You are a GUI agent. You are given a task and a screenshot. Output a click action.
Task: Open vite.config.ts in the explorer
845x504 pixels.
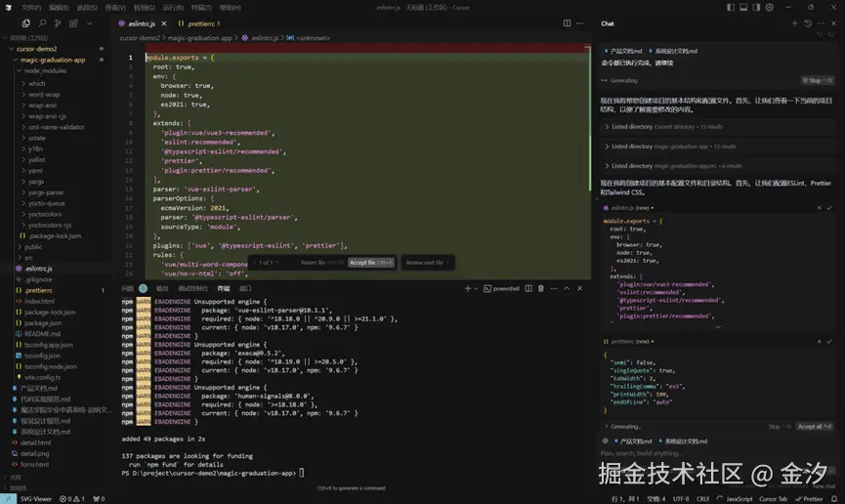tap(42, 377)
